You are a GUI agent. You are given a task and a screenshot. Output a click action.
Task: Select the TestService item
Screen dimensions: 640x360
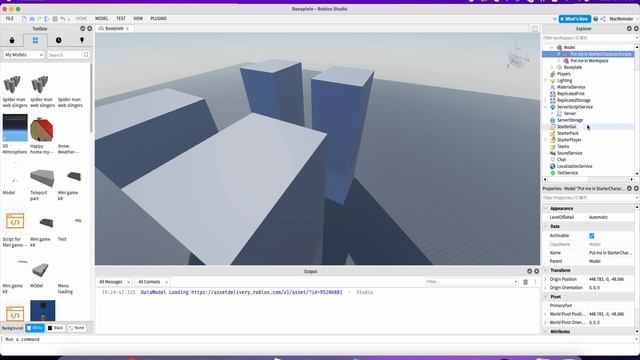point(567,173)
